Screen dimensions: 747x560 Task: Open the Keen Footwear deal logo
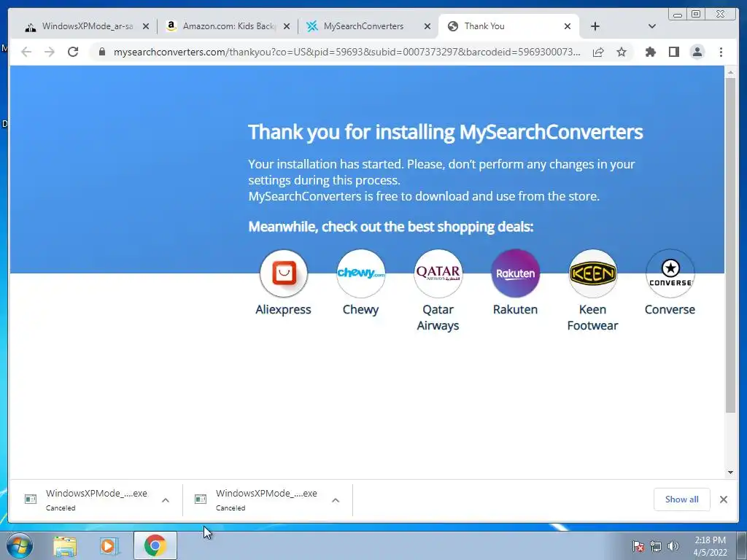(x=592, y=273)
